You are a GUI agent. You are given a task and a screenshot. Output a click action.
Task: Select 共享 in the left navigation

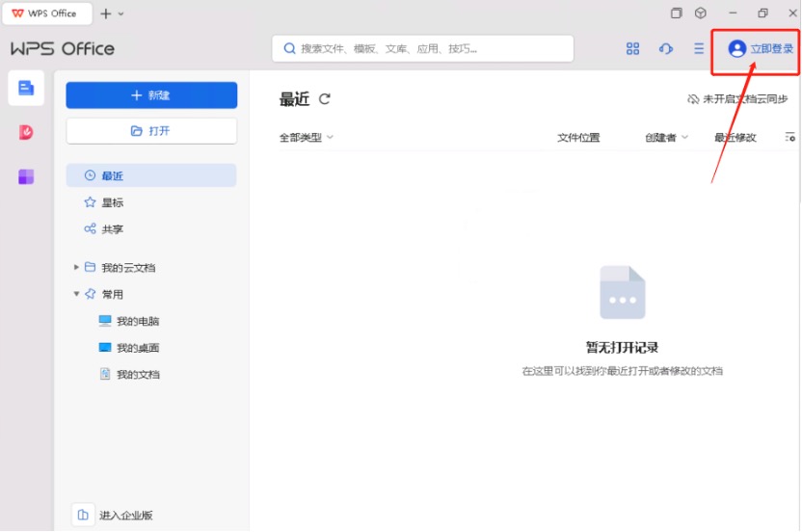point(112,229)
